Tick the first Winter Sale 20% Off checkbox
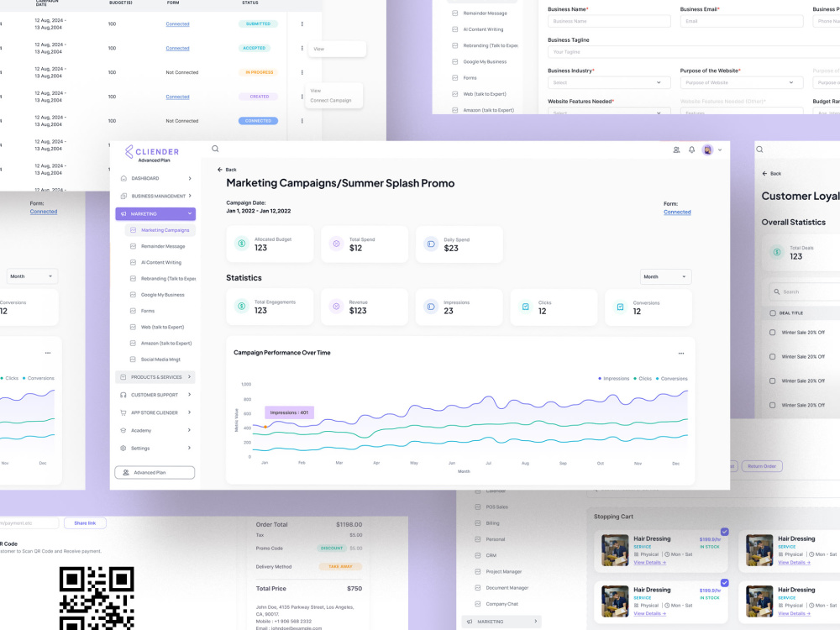This screenshot has width=840, height=630. tap(773, 332)
